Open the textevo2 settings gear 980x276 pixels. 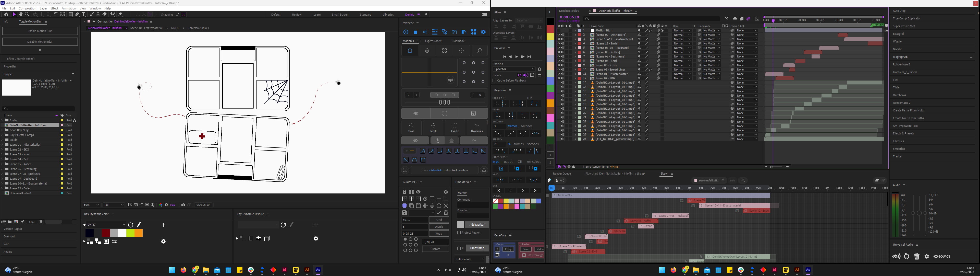(484, 32)
